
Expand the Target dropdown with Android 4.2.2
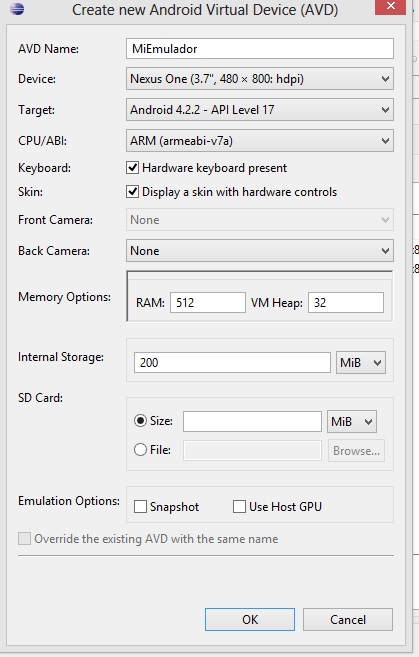(x=260, y=110)
